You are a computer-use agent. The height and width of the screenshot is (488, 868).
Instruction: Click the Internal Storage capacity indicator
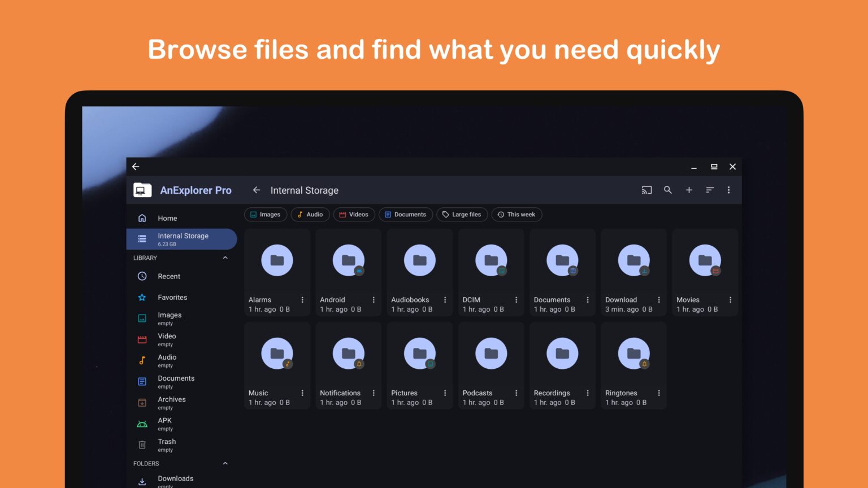pyautogui.click(x=166, y=245)
